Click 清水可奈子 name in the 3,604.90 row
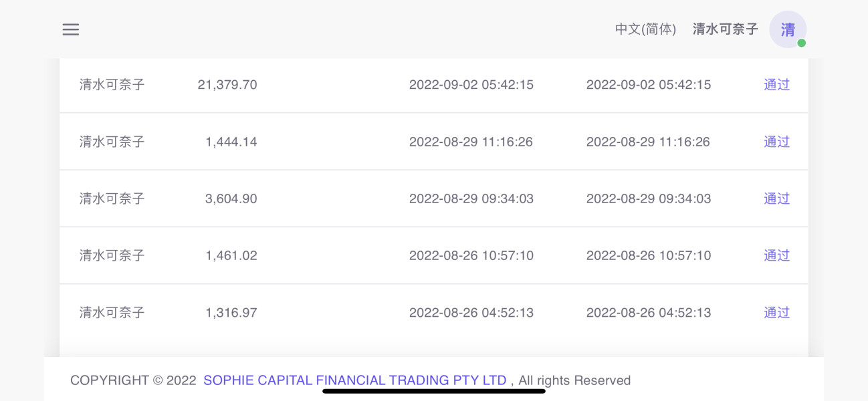 [112, 198]
